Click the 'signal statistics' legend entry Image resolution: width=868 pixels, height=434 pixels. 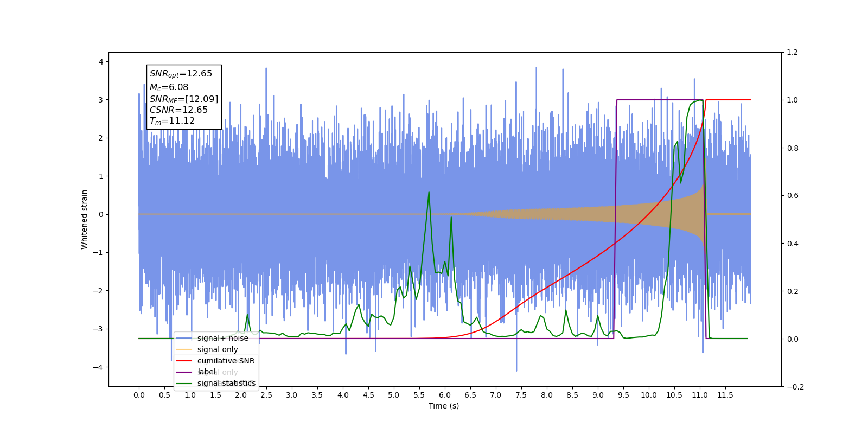click(226, 383)
